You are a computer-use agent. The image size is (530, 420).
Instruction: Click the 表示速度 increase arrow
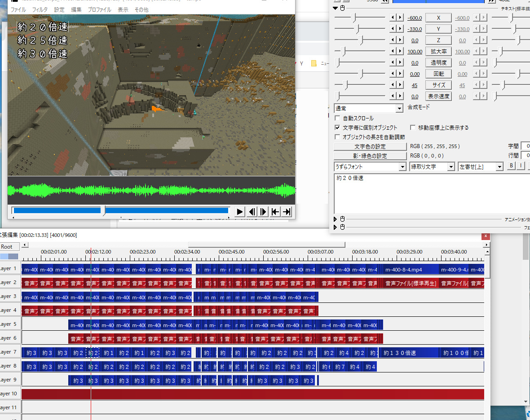400,96
